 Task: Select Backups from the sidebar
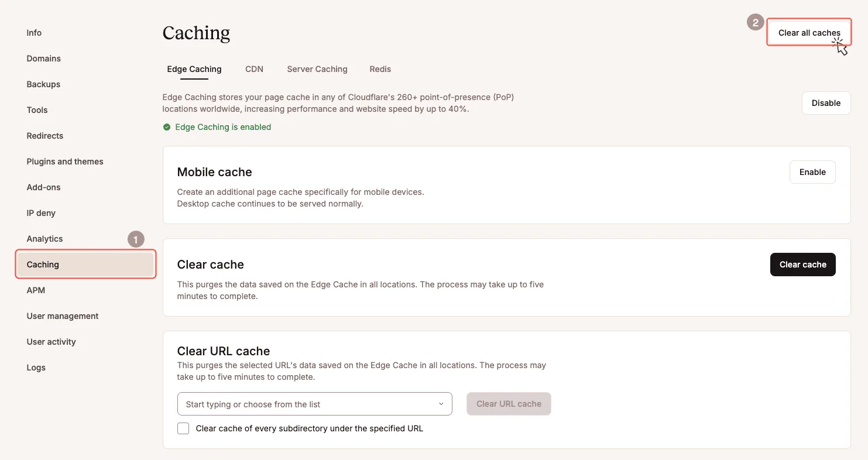click(43, 84)
